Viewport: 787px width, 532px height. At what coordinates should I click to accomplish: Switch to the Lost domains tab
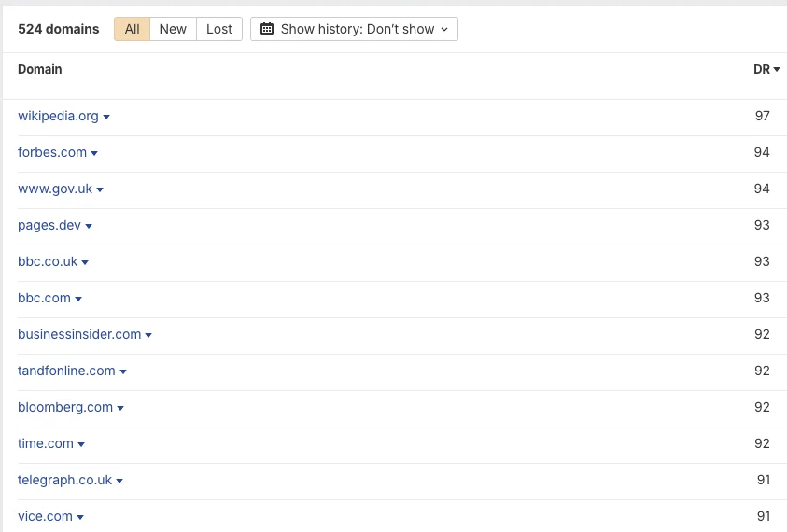[x=219, y=29]
